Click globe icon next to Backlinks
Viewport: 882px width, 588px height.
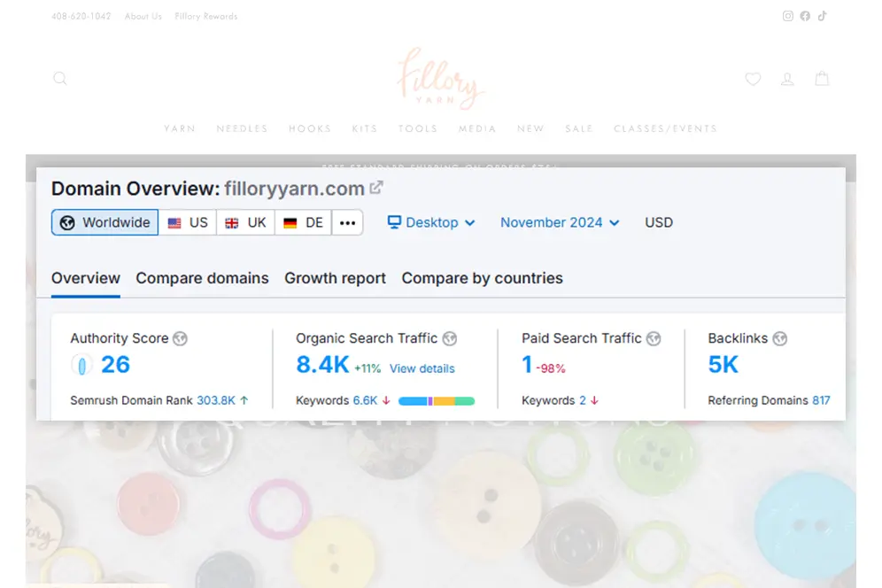click(x=779, y=339)
